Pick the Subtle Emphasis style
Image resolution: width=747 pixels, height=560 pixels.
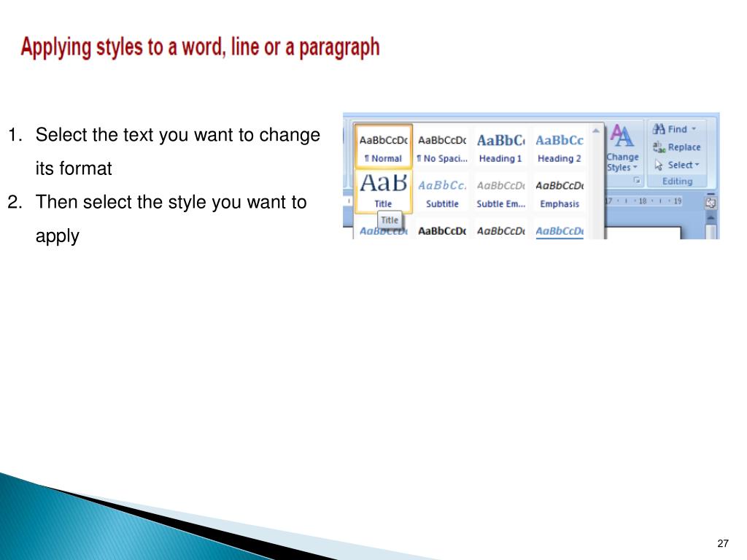[500, 192]
